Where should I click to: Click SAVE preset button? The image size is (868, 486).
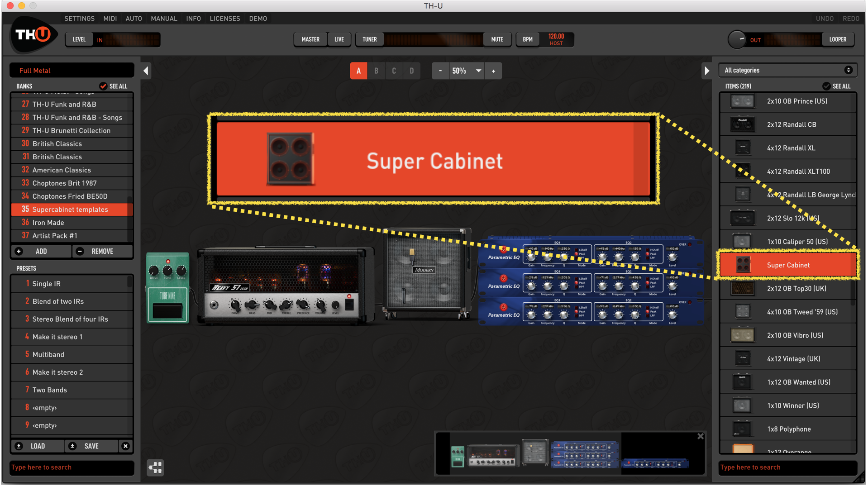click(x=91, y=446)
